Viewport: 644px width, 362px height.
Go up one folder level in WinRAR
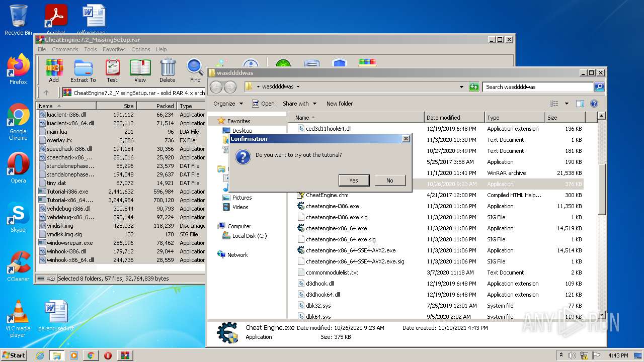click(46, 93)
